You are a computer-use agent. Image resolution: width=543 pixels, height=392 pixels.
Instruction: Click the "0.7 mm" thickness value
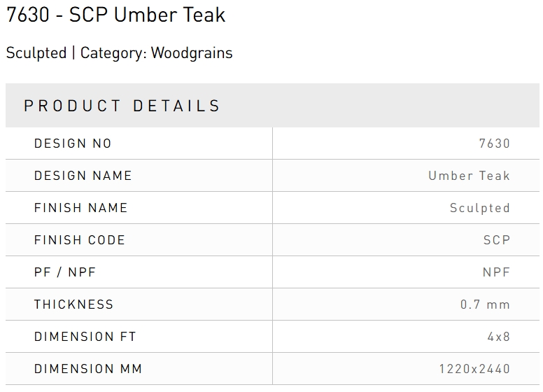485,304
